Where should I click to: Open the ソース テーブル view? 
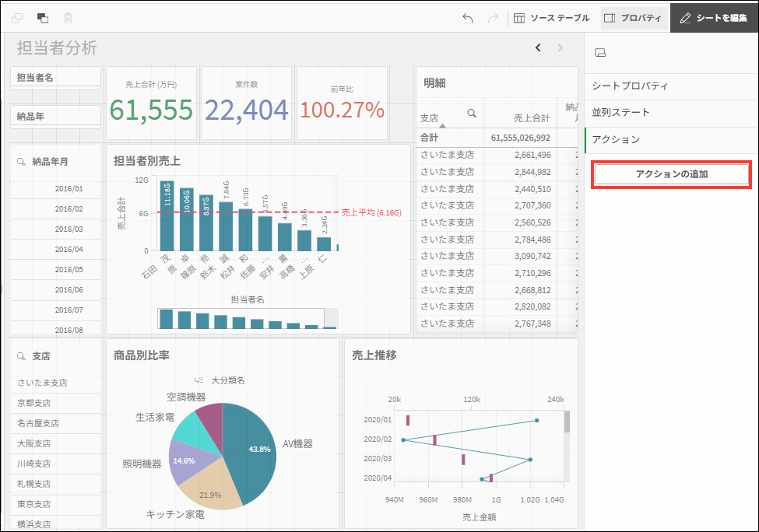pyautogui.click(x=551, y=18)
